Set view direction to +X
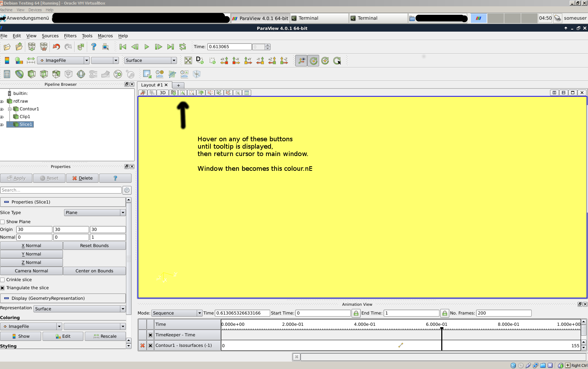Screen dimensions: 588x369 pyautogui.click(x=224, y=60)
